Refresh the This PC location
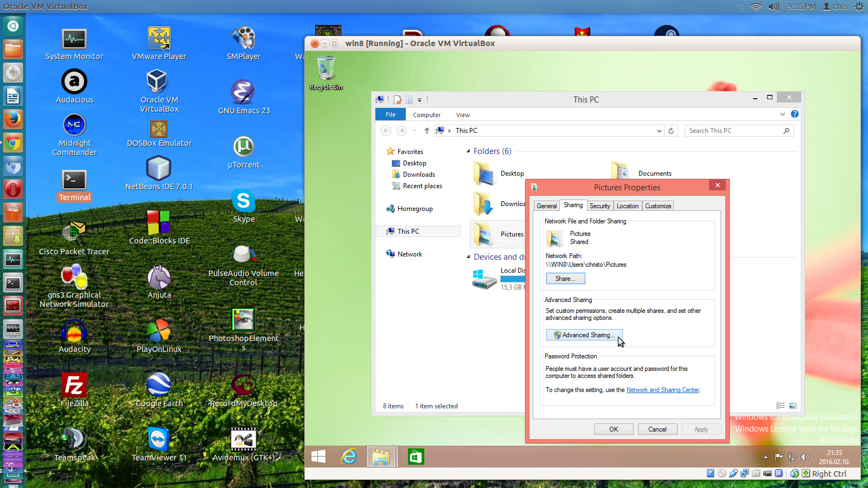The image size is (868, 488). (671, 131)
